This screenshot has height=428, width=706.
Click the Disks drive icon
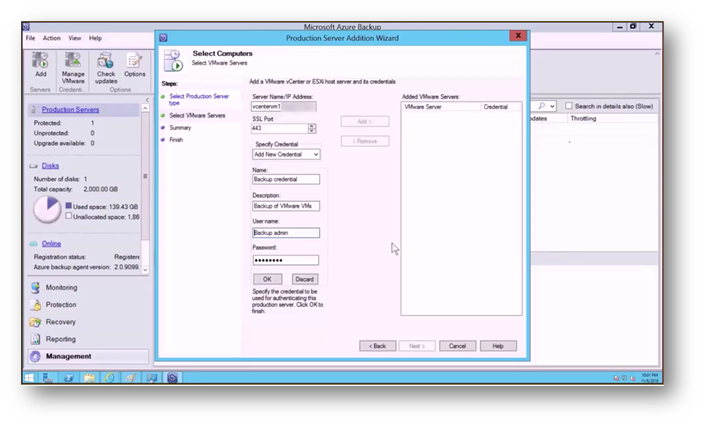pyautogui.click(x=33, y=166)
